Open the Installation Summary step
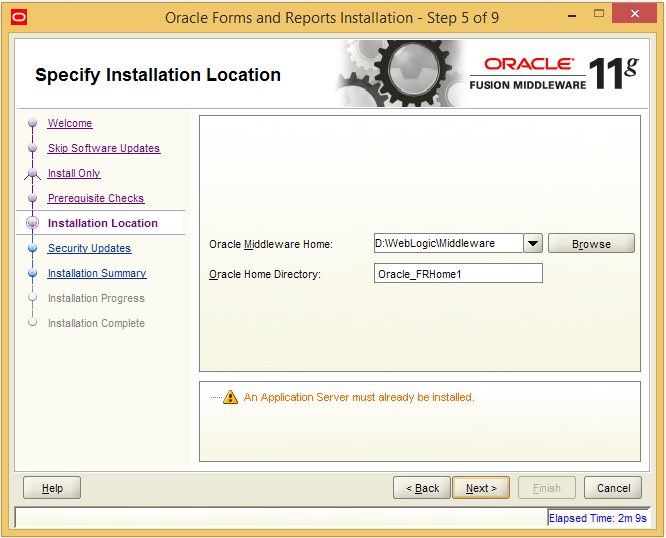666x538 pixels. tap(97, 273)
